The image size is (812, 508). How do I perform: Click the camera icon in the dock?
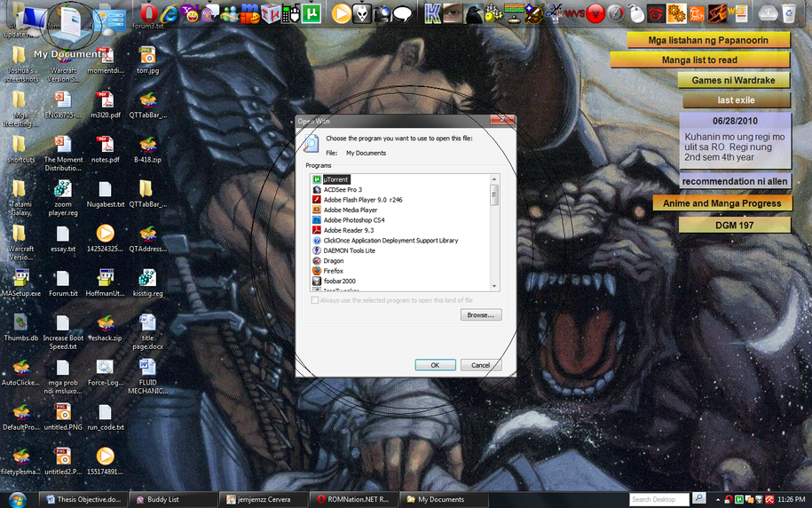[x=382, y=14]
